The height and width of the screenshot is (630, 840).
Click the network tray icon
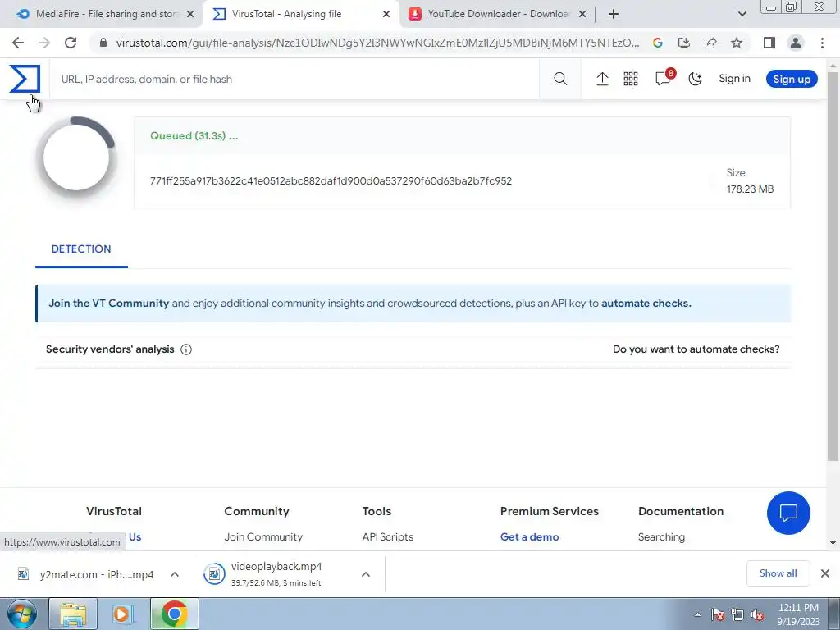click(737, 615)
